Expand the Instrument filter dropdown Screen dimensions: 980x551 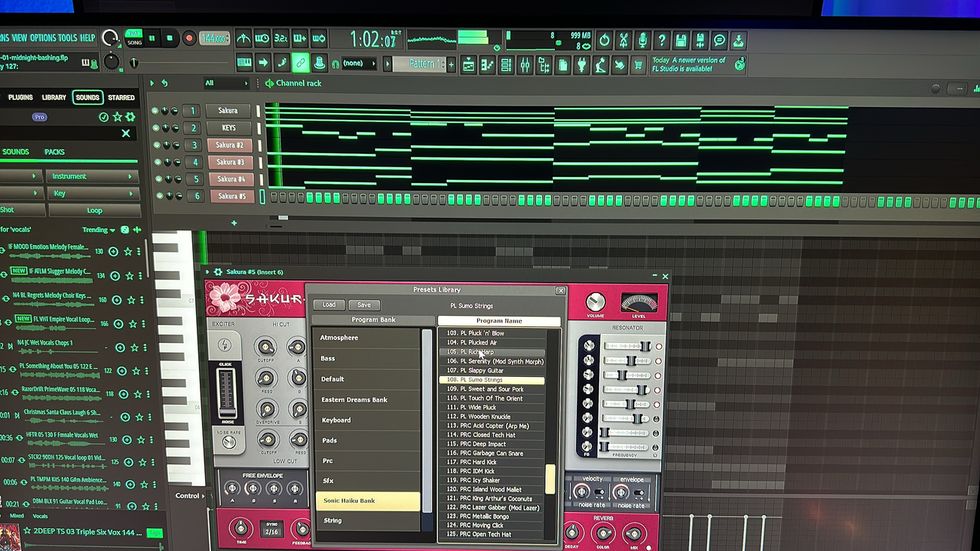point(93,176)
